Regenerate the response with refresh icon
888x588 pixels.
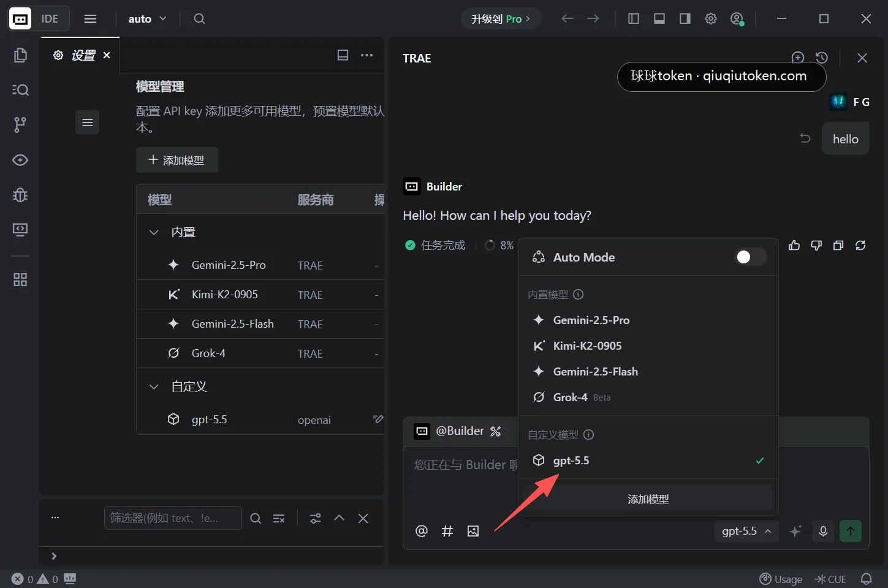[860, 245]
